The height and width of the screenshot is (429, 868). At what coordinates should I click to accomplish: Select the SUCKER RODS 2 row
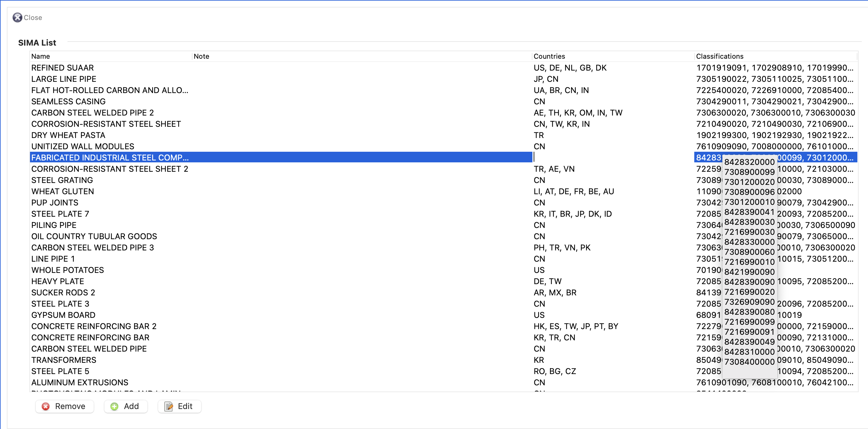coord(443,292)
